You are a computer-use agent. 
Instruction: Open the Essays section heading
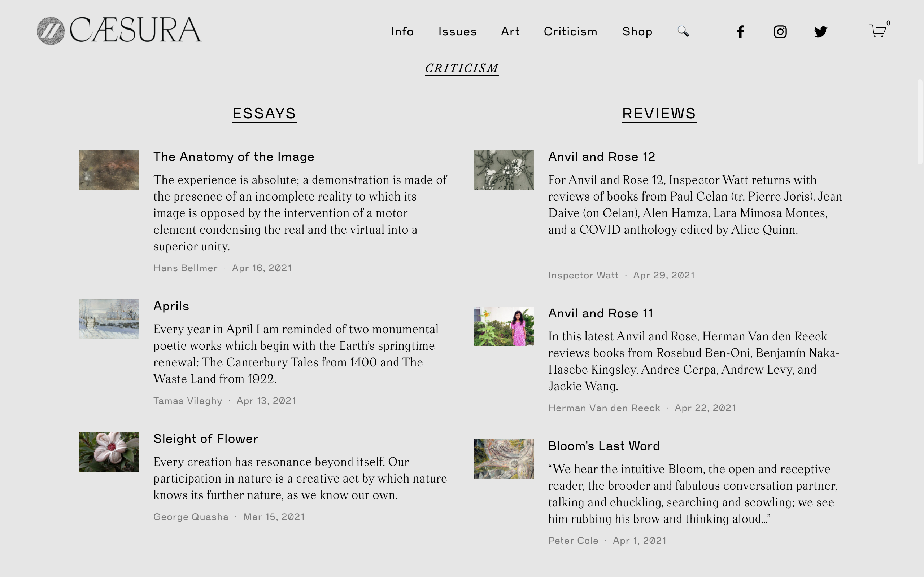tap(264, 113)
